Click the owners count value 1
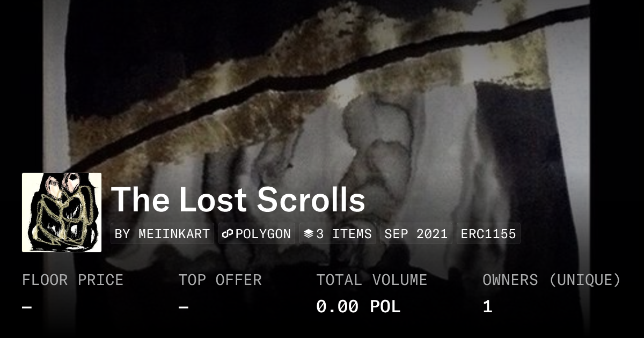Image resolution: width=644 pixels, height=338 pixels. pyautogui.click(x=487, y=307)
